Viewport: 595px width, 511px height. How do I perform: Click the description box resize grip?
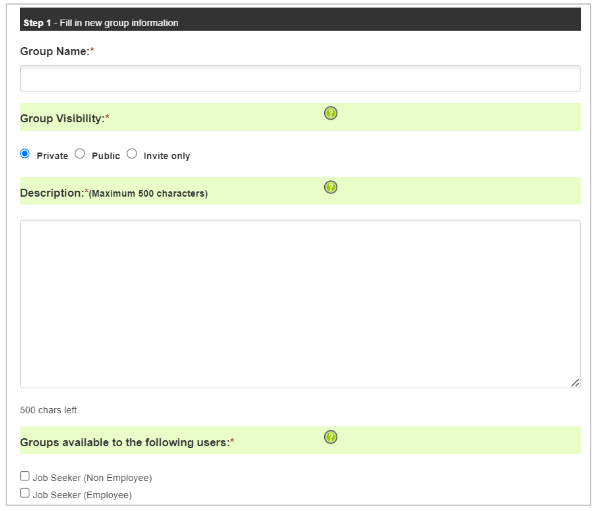tap(575, 383)
